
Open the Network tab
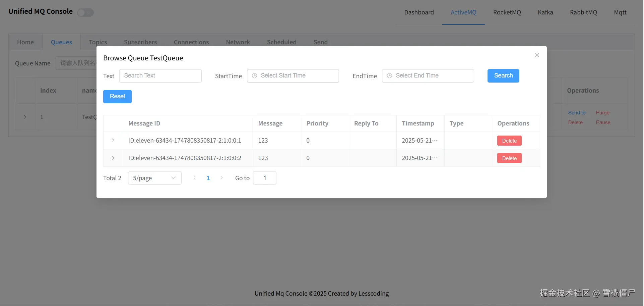238,42
